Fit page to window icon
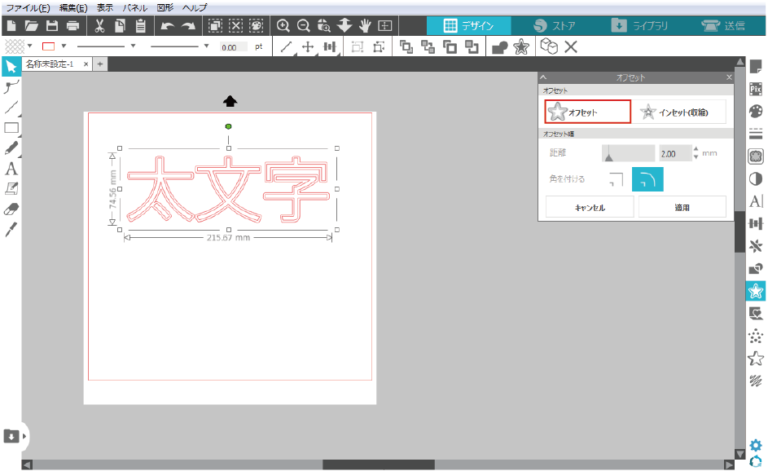768x471 pixels. [x=385, y=25]
